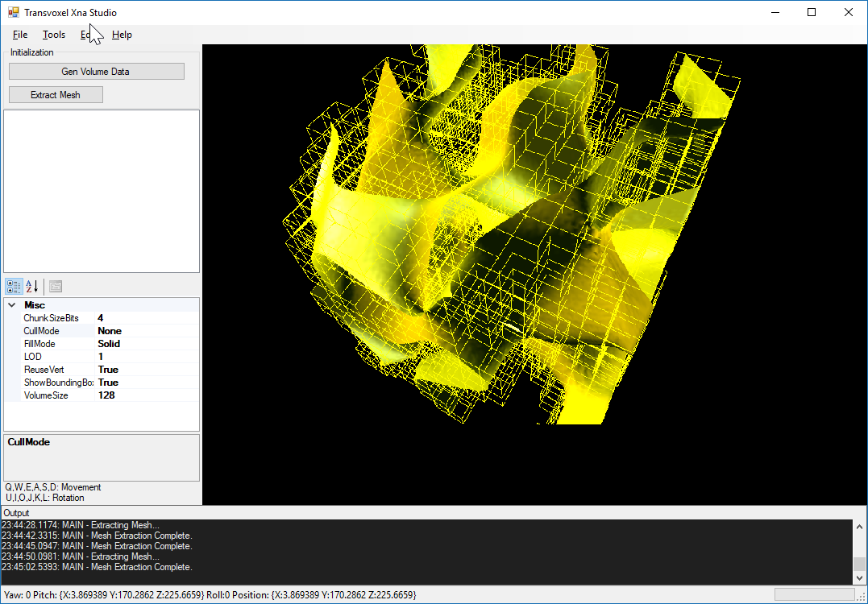Select the ChunkSizeBits property row

point(48,317)
